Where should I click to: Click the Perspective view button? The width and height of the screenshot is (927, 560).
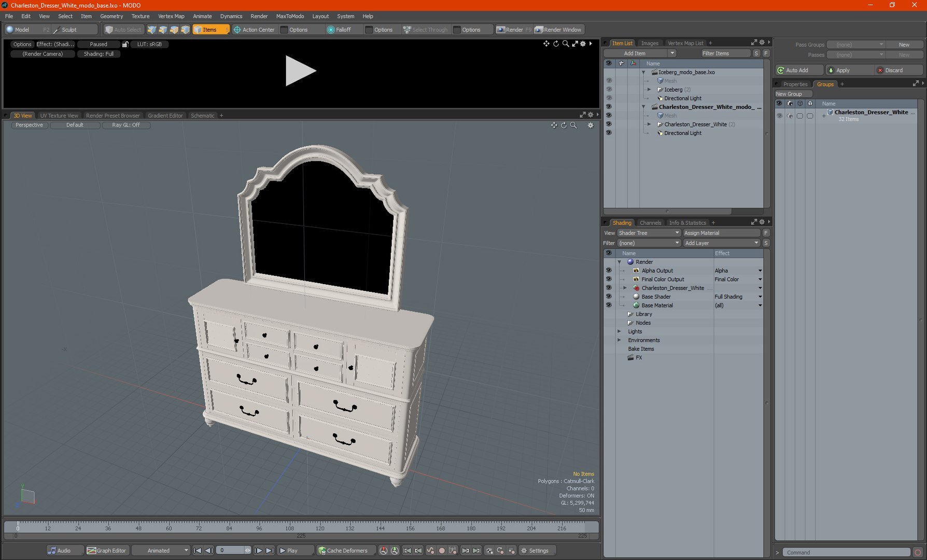click(29, 125)
